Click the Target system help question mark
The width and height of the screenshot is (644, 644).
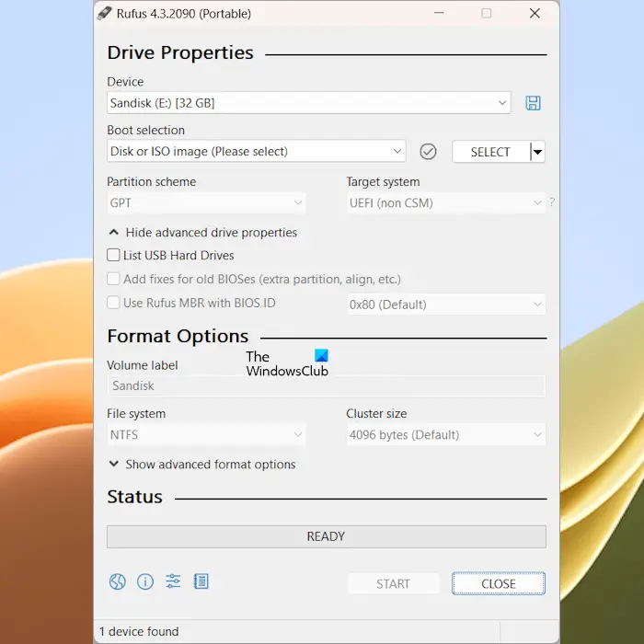click(552, 201)
